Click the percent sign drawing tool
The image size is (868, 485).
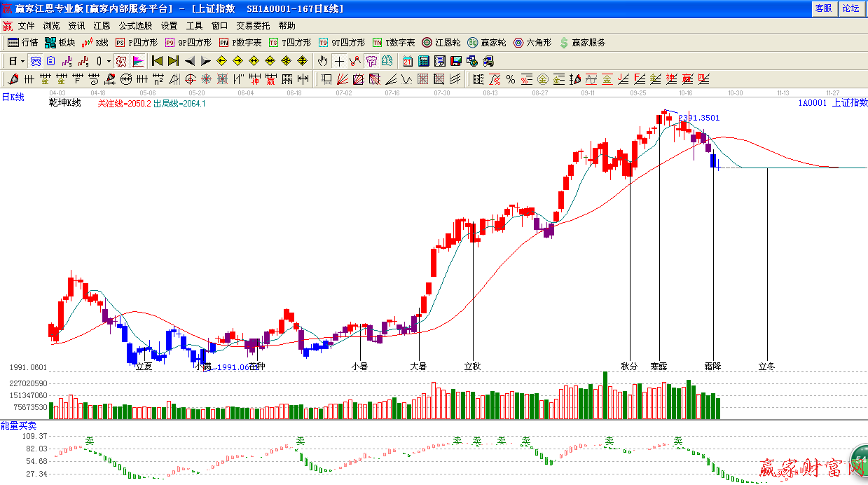pos(511,79)
